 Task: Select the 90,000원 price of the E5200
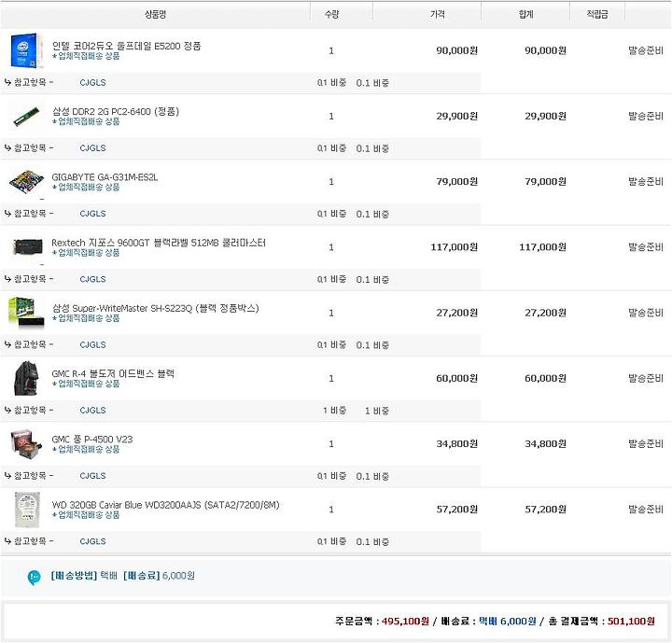[456, 50]
